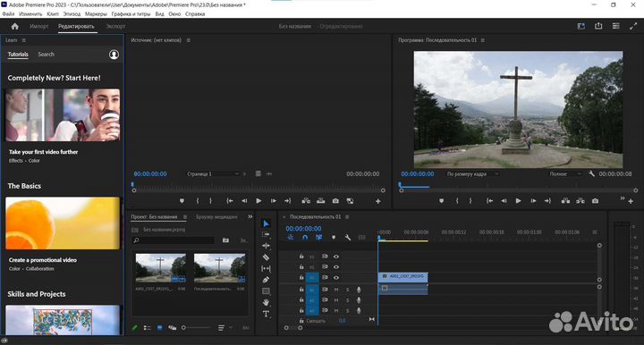Open Source monitor panel menu
This screenshot has height=345, width=644.
189,40
